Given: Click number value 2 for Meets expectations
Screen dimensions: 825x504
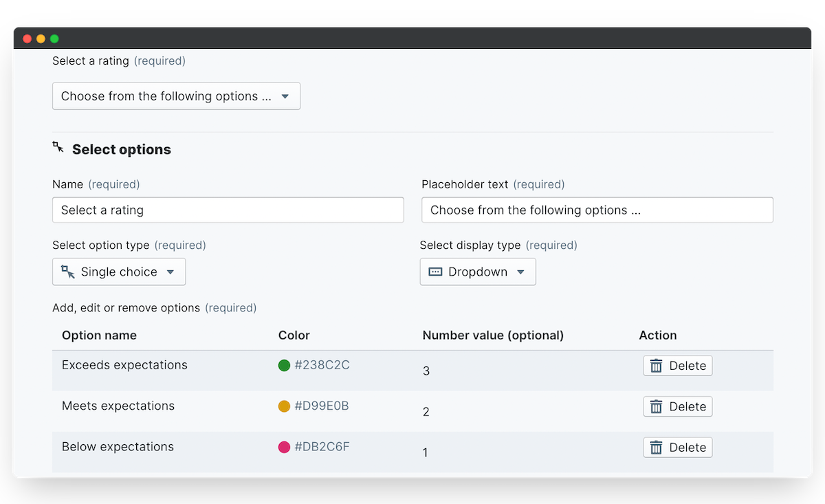Looking at the screenshot, I should pyautogui.click(x=426, y=412).
